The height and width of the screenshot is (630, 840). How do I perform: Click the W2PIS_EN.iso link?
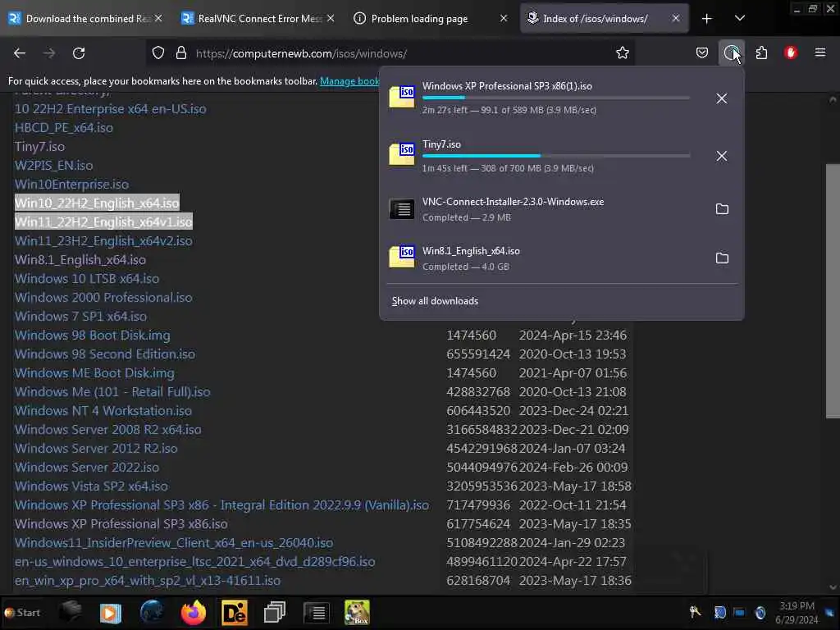53,166
